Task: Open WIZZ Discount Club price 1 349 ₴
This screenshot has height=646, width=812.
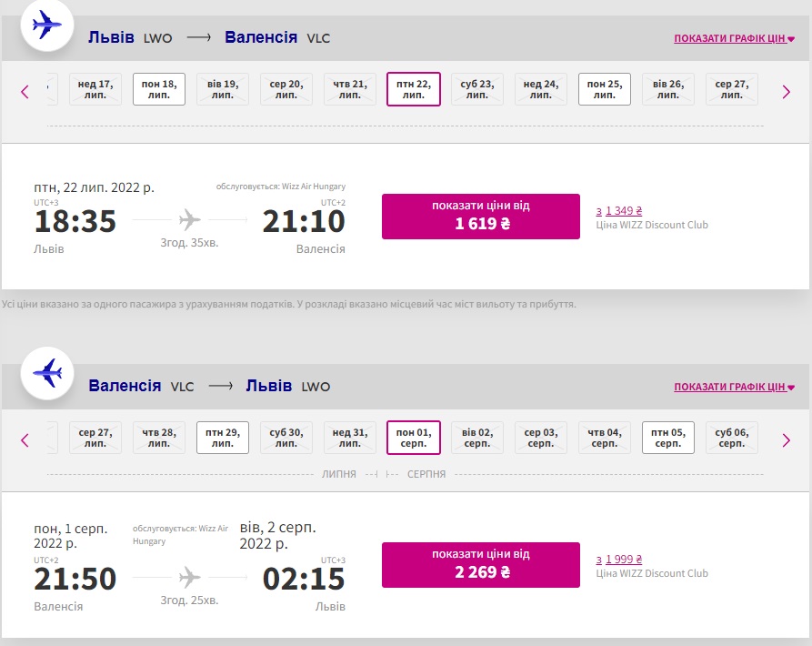Action: tap(619, 210)
